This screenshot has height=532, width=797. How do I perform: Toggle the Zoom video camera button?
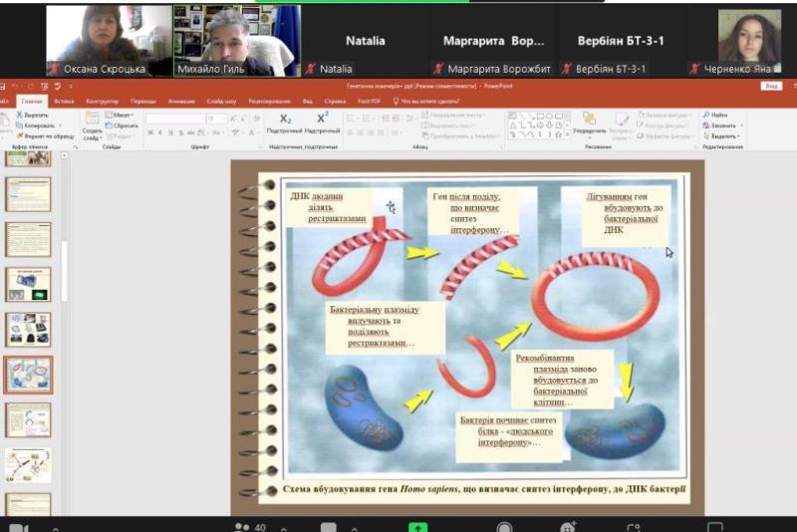coord(18,526)
